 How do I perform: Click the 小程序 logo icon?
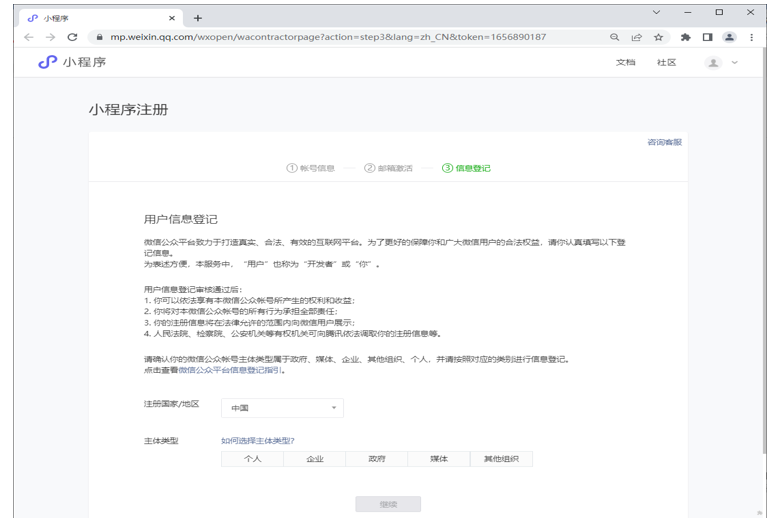pos(47,62)
